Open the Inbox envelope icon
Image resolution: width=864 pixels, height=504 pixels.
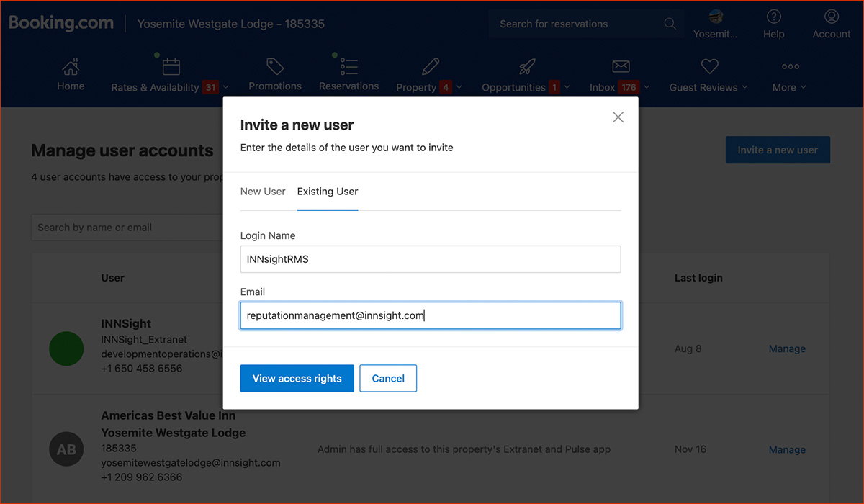coord(621,67)
